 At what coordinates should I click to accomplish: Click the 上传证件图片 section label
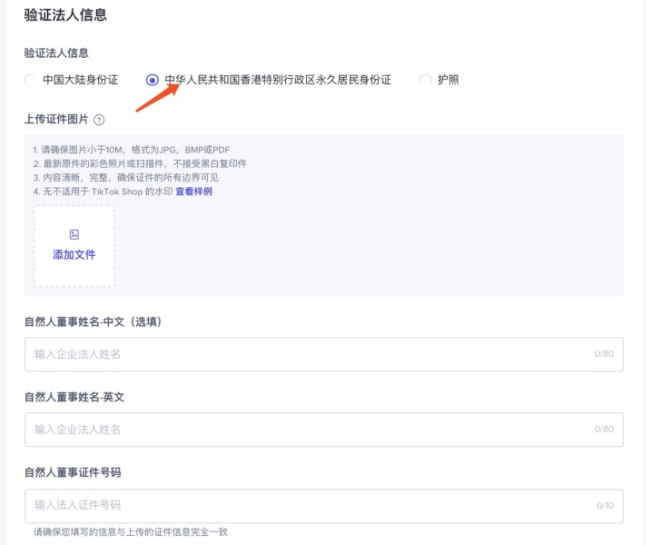coord(56,119)
